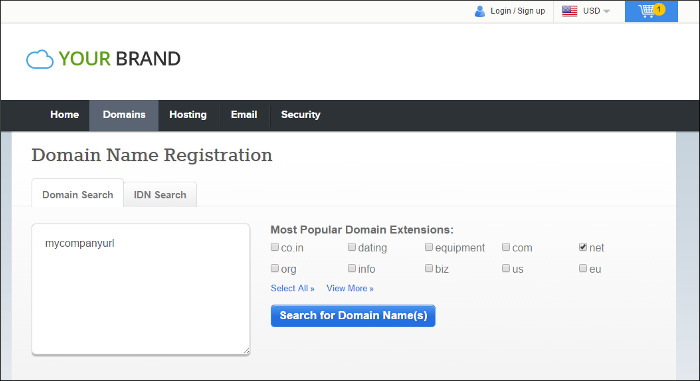Screen dimensions: 700x381
Task: Switch to the IDN Search tab
Action: click(x=160, y=195)
